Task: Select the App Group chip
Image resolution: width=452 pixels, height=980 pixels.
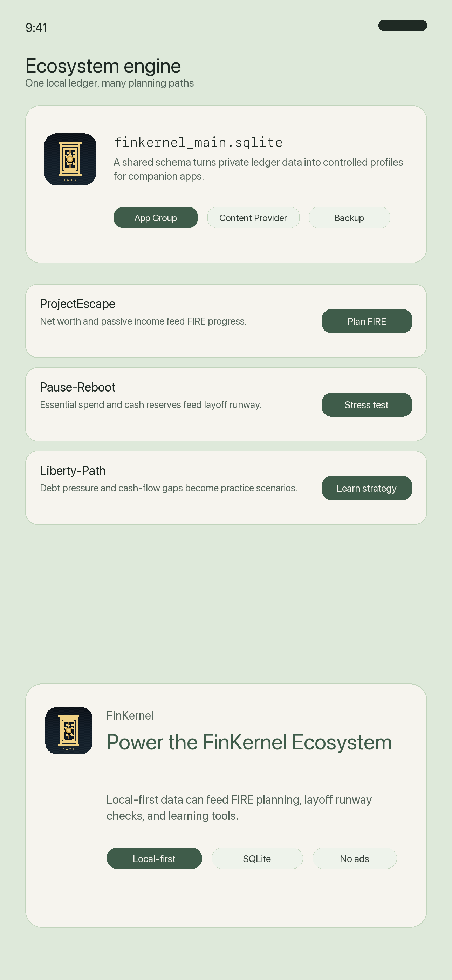Action: point(156,218)
